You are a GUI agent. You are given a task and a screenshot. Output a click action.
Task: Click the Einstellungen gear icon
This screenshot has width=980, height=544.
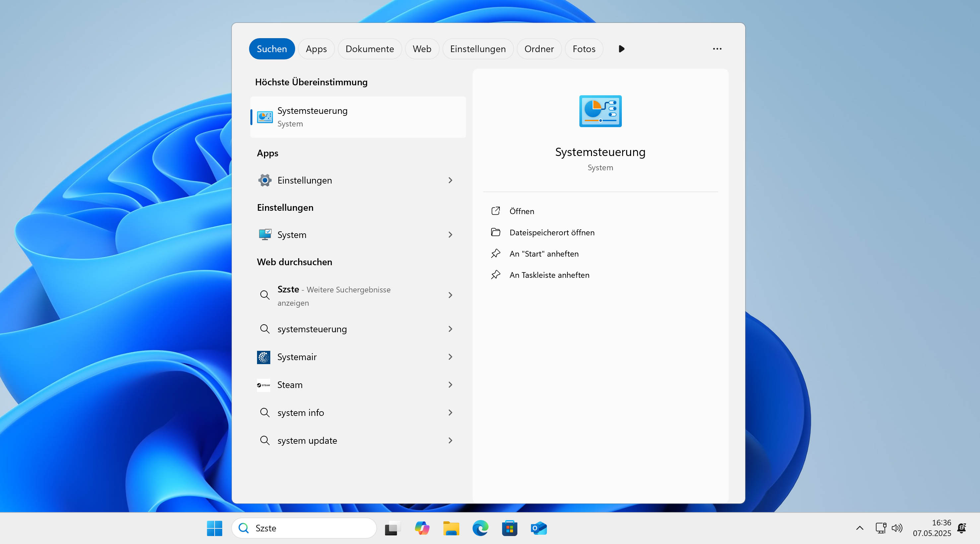tap(265, 180)
